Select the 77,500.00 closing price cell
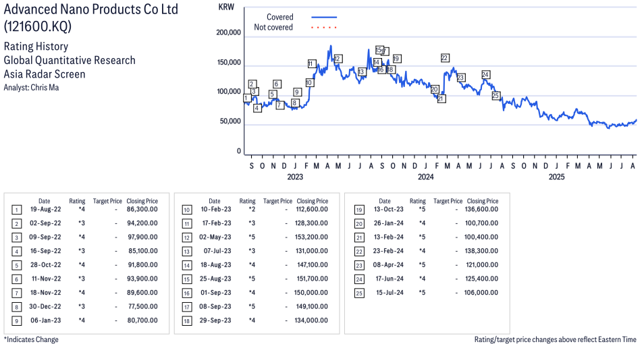The width and height of the screenshot is (644, 344). [142, 307]
